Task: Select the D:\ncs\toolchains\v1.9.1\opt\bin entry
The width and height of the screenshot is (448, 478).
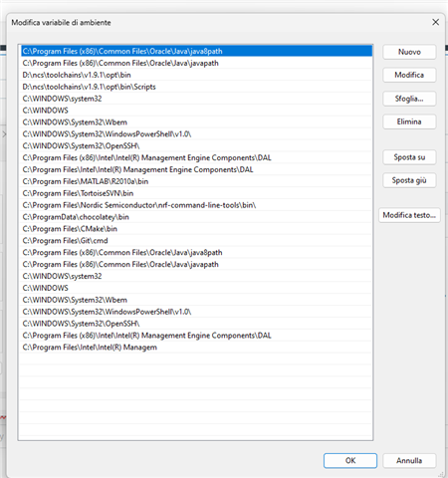Action: point(196,75)
